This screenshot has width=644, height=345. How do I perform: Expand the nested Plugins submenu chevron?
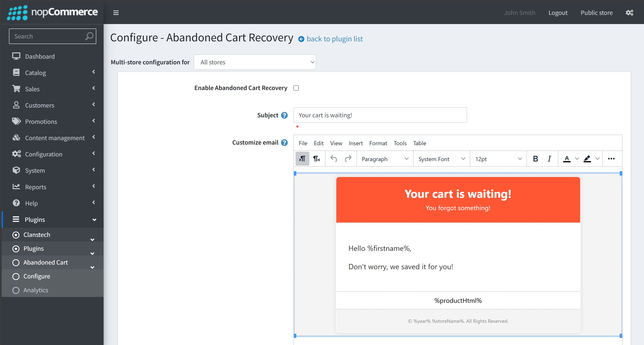pos(92,254)
